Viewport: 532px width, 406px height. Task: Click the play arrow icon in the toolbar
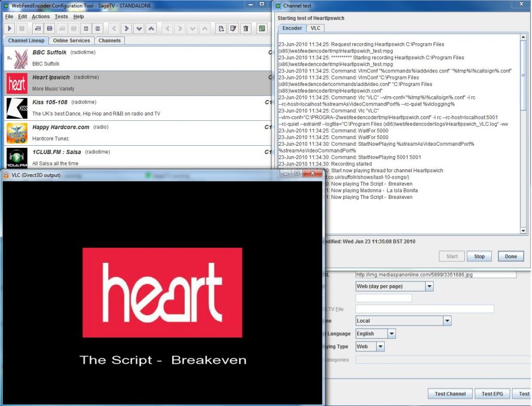pos(10,28)
